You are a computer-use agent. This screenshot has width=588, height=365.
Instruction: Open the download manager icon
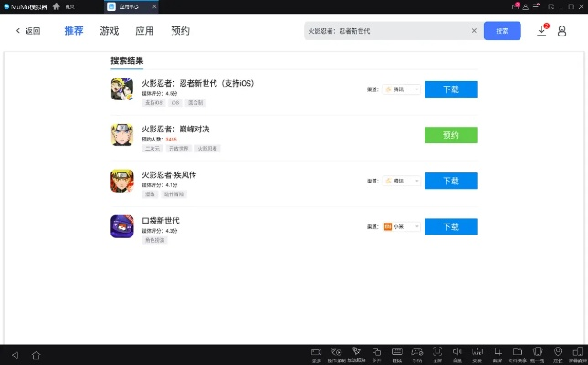coord(541,30)
